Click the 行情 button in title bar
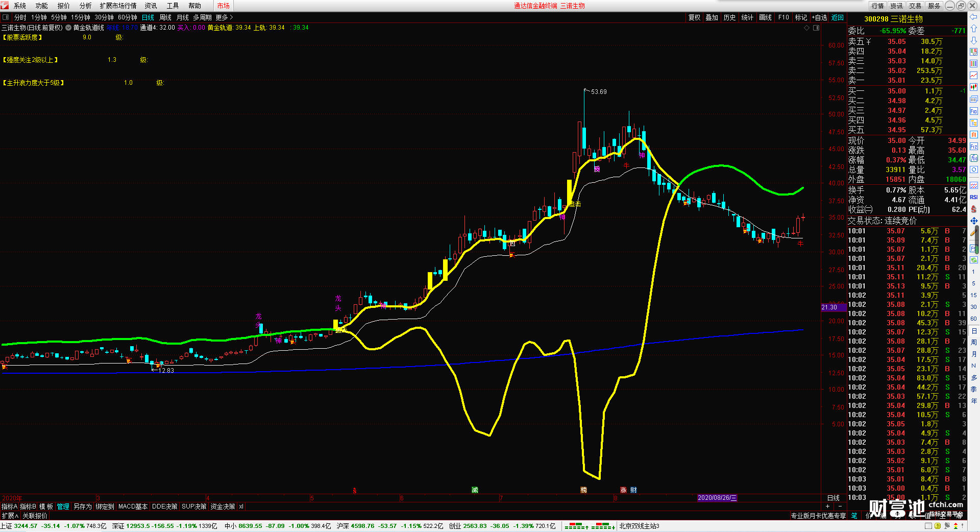The height and width of the screenshot is (532, 980). click(x=878, y=6)
